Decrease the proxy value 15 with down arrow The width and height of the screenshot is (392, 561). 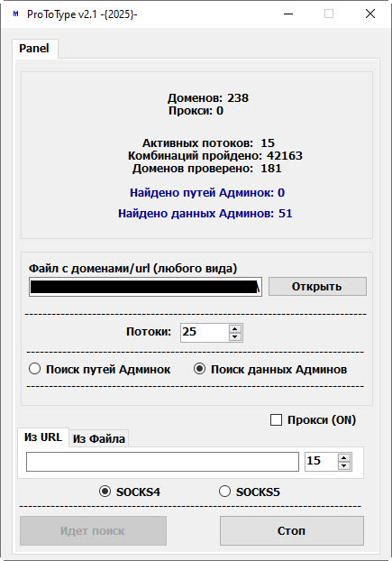pyautogui.click(x=343, y=465)
